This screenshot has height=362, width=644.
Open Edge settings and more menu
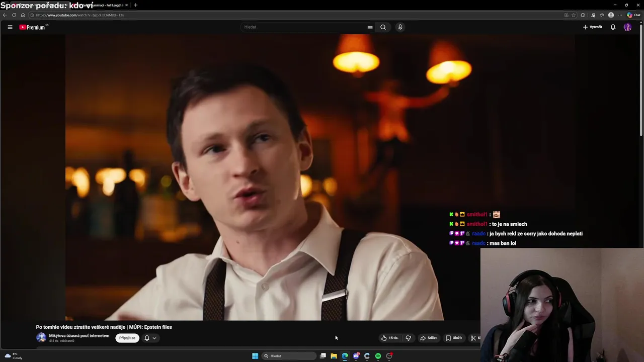pos(620,15)
